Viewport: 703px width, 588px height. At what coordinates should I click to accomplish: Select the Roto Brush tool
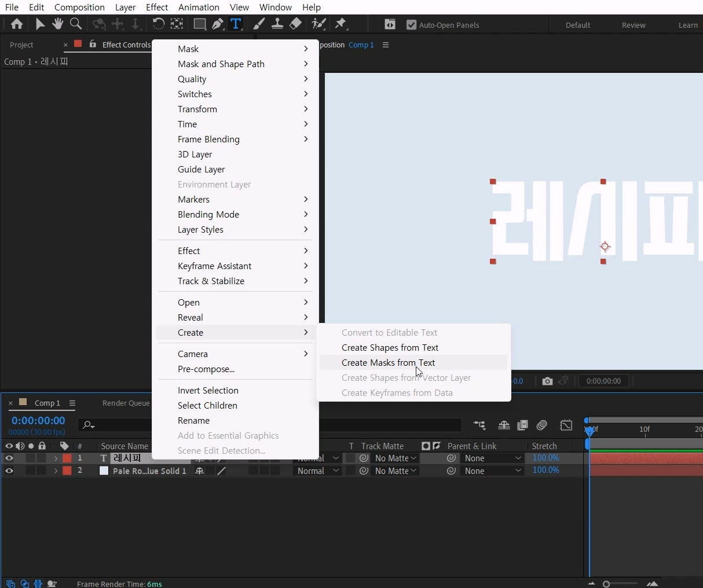[x=319, y=24]
